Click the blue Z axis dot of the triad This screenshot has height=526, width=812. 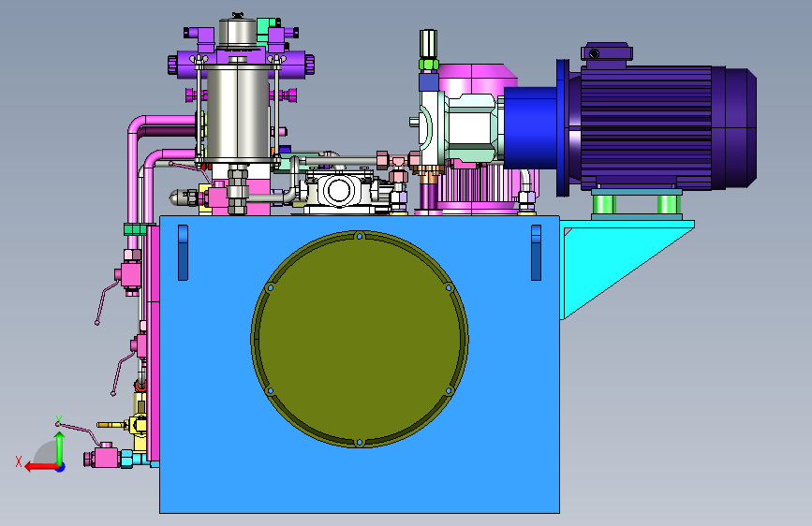click(61, 467)
